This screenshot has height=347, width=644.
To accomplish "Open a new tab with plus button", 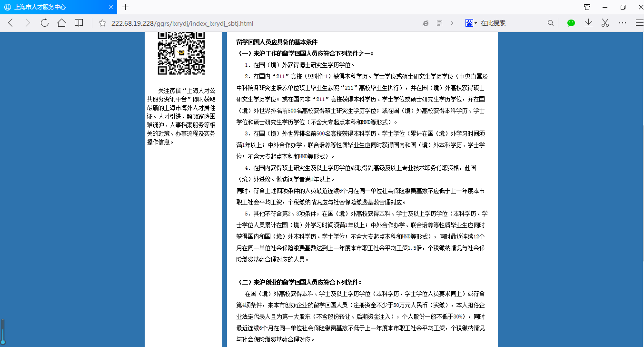I will (x=126, y=7).
